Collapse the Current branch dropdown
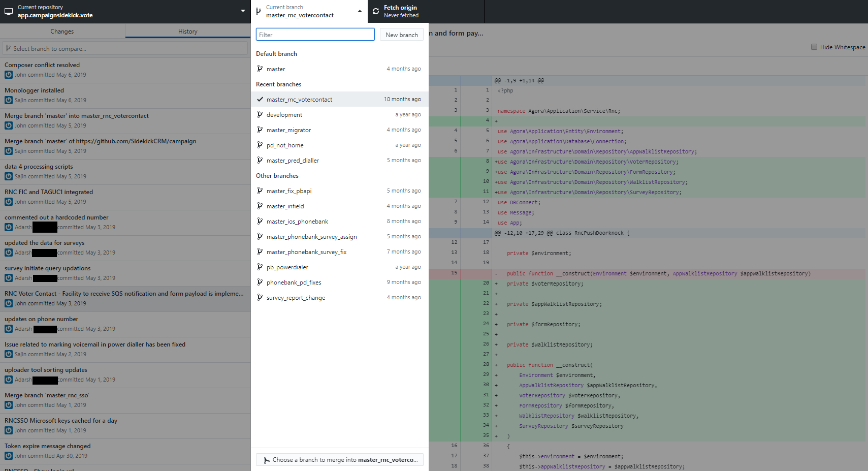 [360, 11]
